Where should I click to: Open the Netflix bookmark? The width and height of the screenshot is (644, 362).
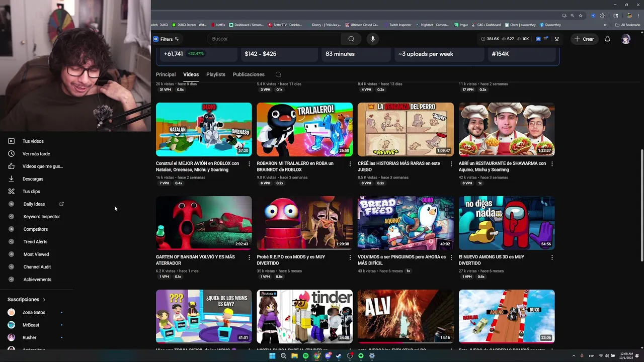click(x=218, y=25)
